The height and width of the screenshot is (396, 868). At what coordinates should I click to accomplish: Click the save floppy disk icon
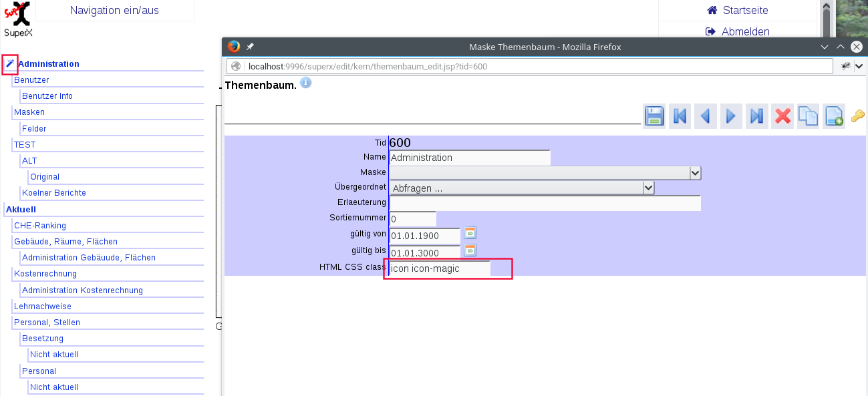tap(654, 116)
